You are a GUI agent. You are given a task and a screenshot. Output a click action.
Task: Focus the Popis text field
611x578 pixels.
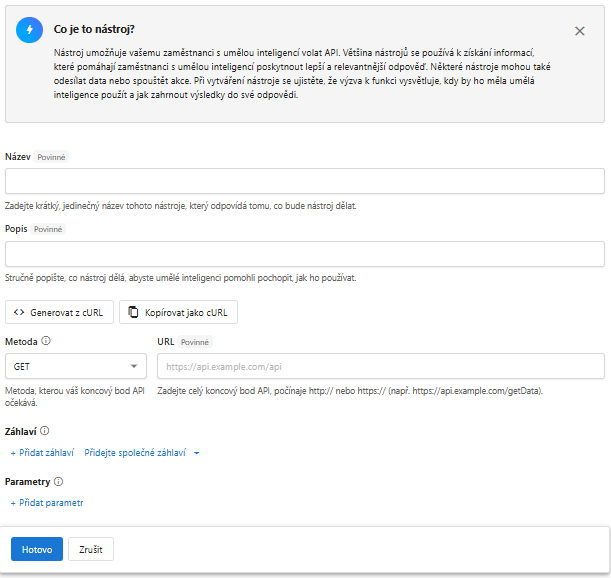click(305, 254)
